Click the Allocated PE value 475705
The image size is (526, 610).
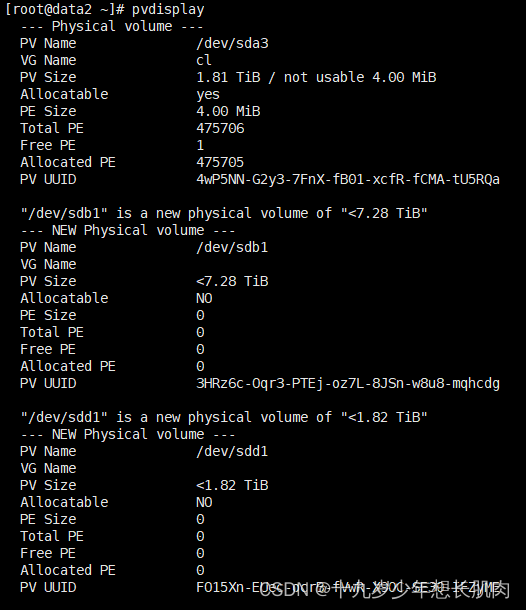pyautogui.click(x=220, y=162)
